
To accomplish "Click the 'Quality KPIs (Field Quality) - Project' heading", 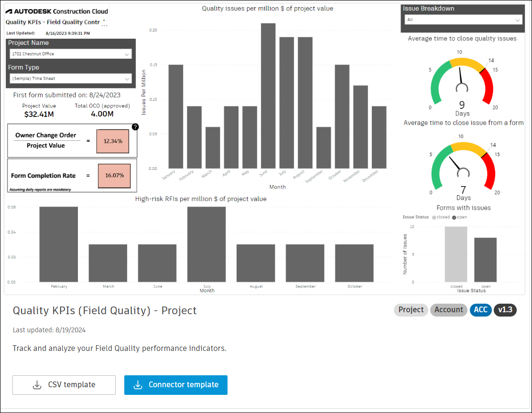I will pyautogui.click(x=105, y=311).
